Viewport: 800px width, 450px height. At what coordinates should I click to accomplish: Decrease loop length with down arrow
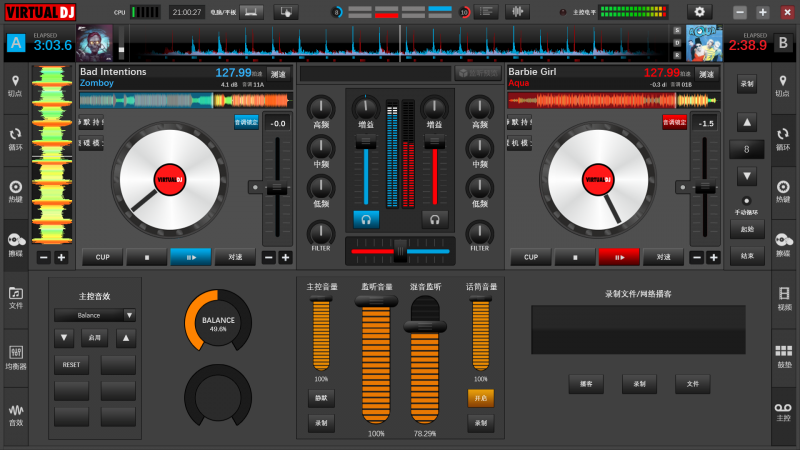pyautogui.click(x=746, y=176)
